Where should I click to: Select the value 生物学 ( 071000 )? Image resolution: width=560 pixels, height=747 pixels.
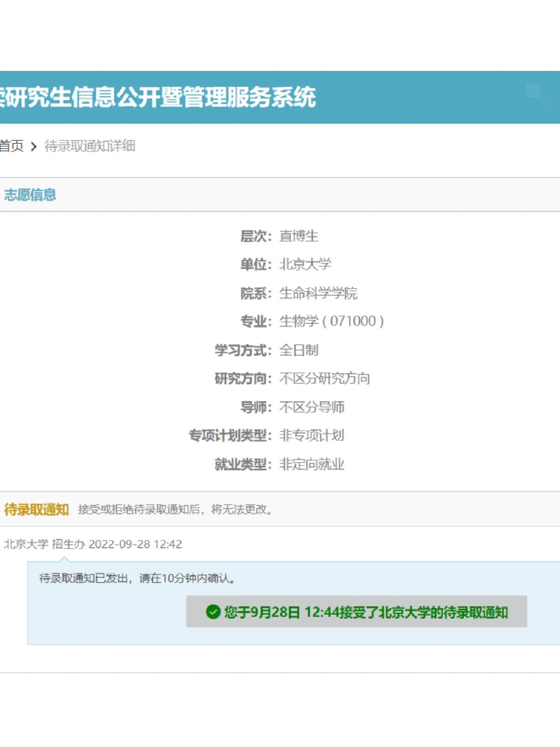[x=332, y=321]
